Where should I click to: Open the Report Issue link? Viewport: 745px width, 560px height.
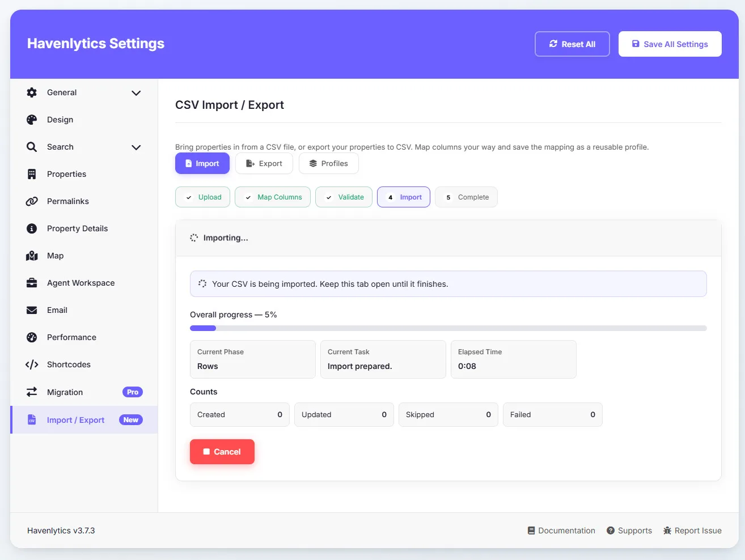point(692,531)
